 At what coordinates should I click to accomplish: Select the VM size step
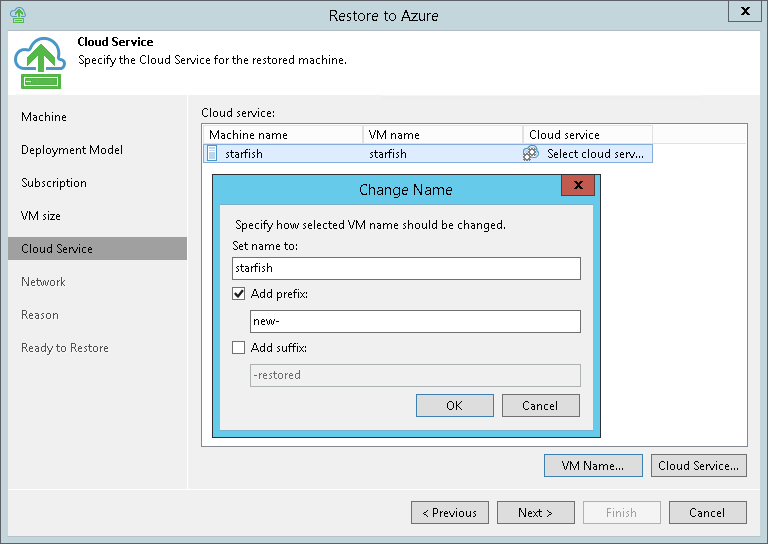(41, 216)
